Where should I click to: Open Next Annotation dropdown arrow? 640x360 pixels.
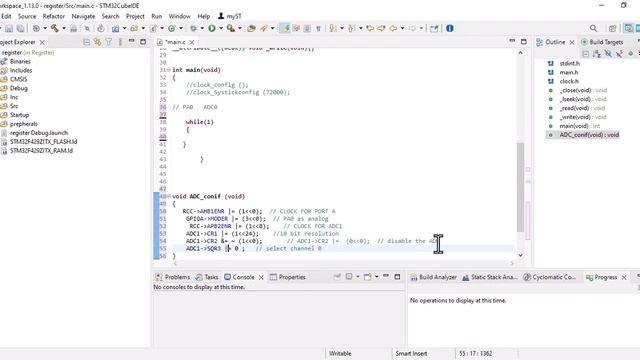342,28
